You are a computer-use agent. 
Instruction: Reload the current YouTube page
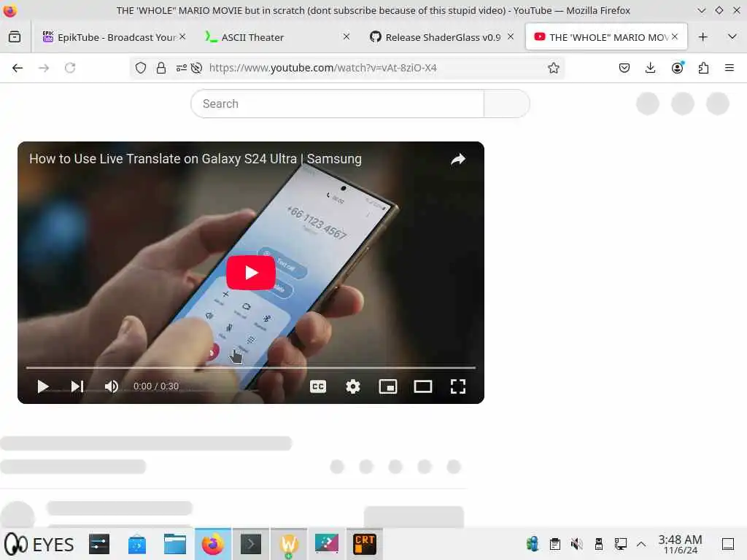click(70, 68)
